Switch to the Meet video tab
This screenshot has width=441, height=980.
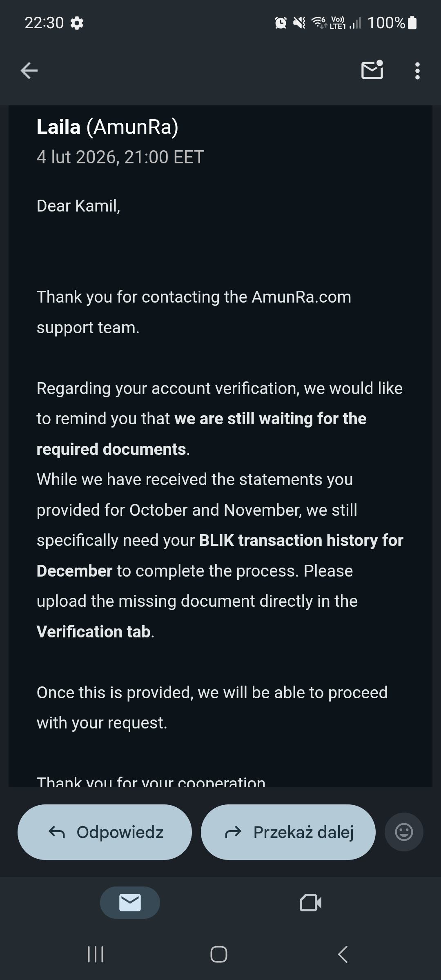tap(310, 902)
